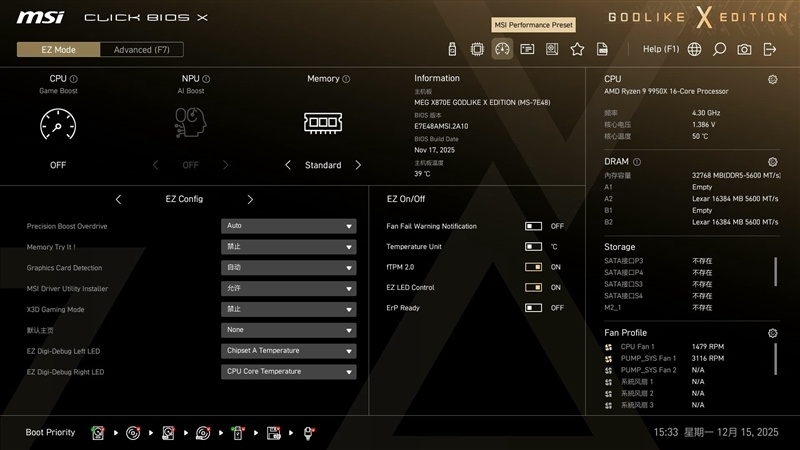Open language selection globe icon
This screenshot has height=450, width=800.
694,49
